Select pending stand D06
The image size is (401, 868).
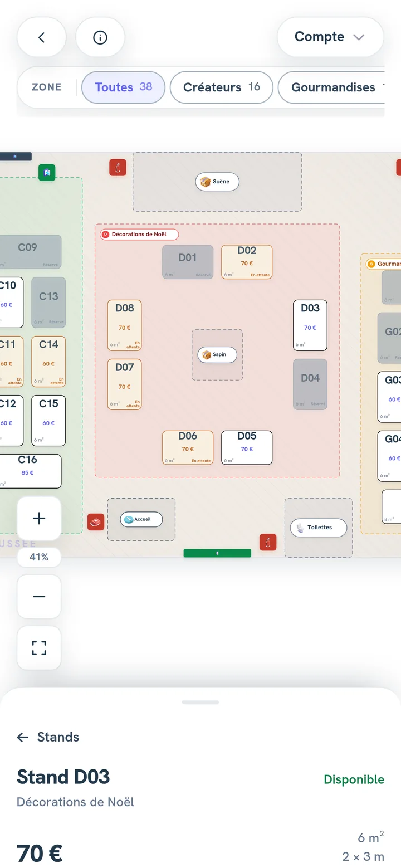(188, 447)
